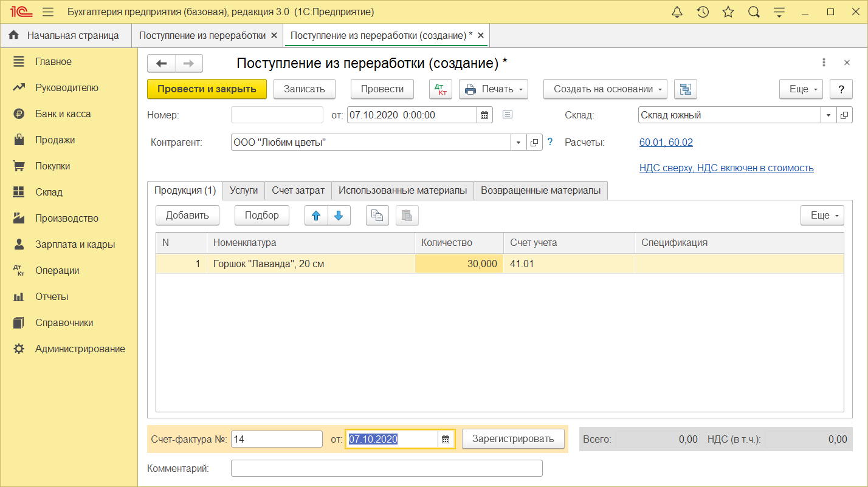Click the Спецификация column header
868x487 pixels.
point(739,242)
